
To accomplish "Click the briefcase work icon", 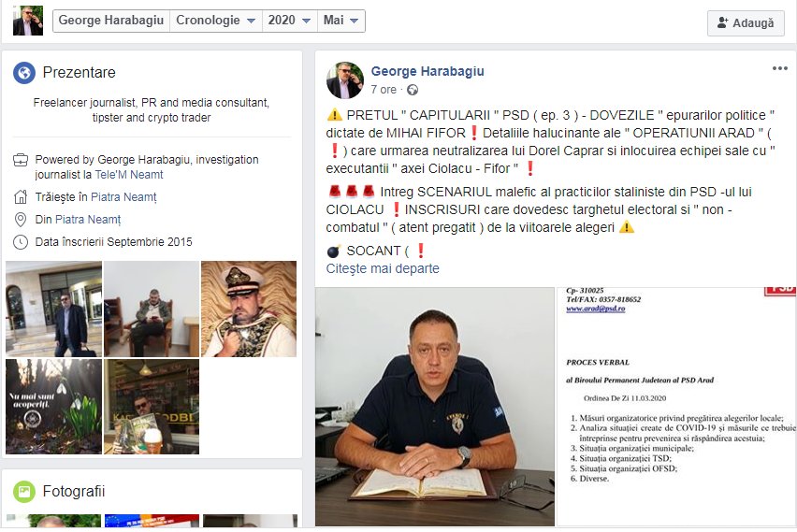I will (21, 161).
